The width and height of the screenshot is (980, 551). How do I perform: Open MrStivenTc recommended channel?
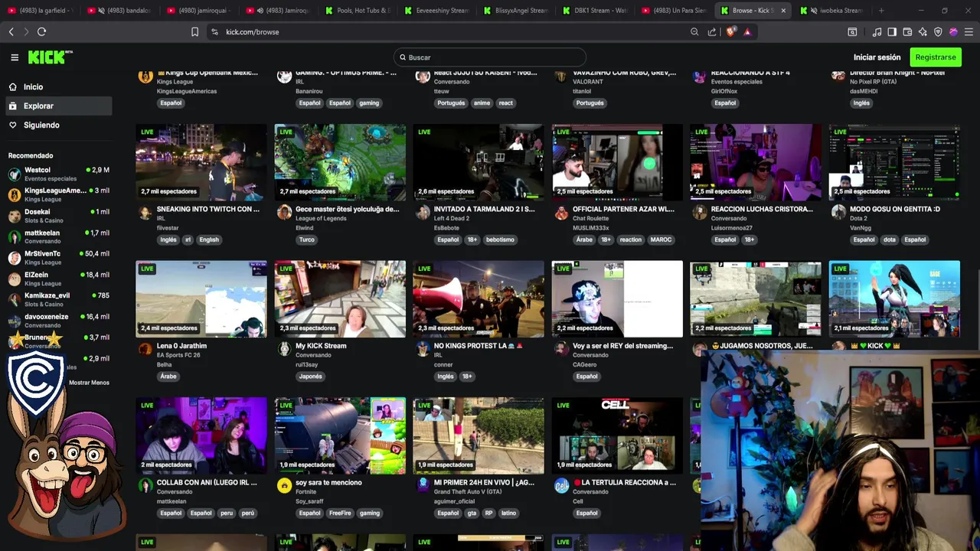point(58,258)
